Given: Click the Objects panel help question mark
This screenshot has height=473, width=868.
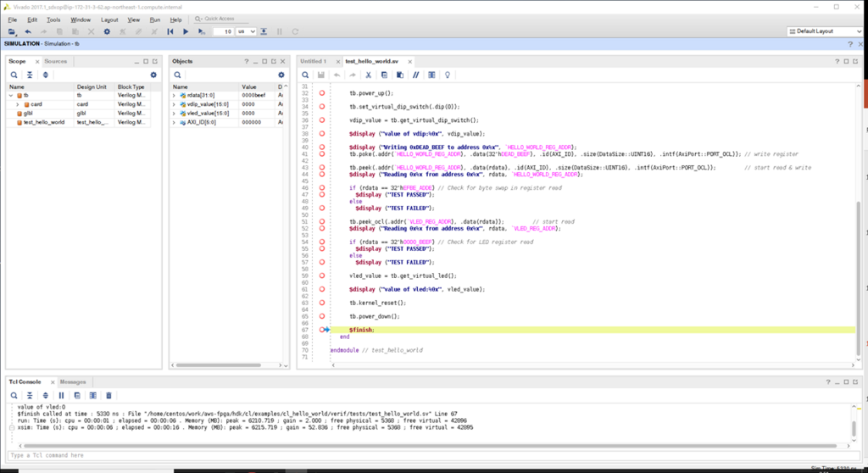Looking at the screenshot, I should click(x=247, y=62).
